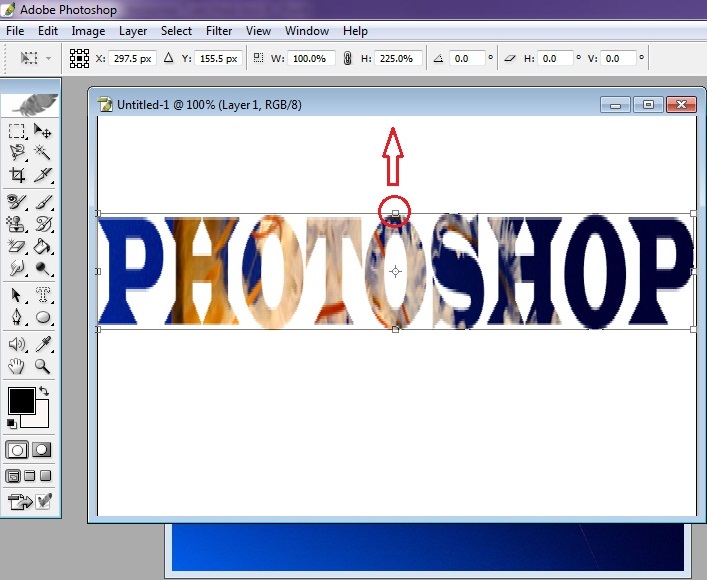
Task: Click the vertical skew V field
Action: point(618,59)
